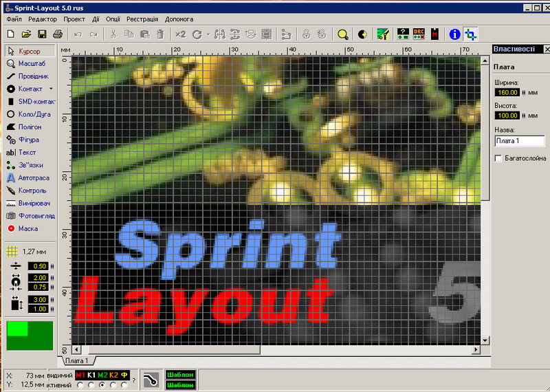Click the green routing map toolbar icon
Viewport: 550px width, 392px height.
point(383,34)
